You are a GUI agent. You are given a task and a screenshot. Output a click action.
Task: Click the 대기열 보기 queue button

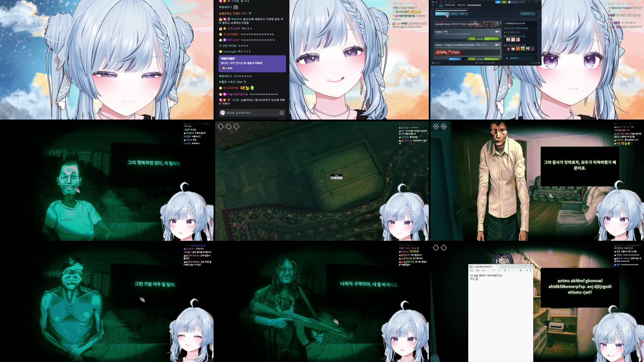click(x=528, y=13)
